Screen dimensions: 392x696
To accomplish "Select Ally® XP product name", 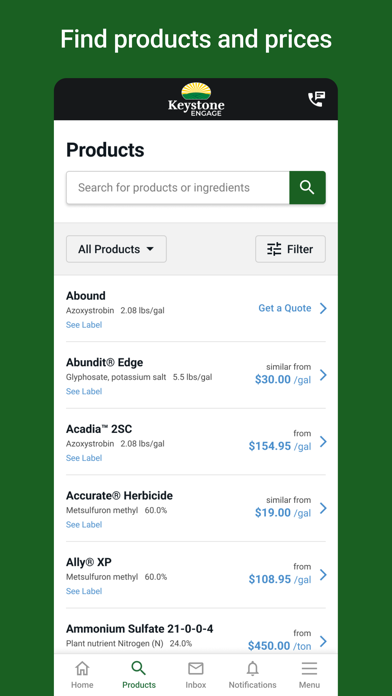I will (89, 562).
